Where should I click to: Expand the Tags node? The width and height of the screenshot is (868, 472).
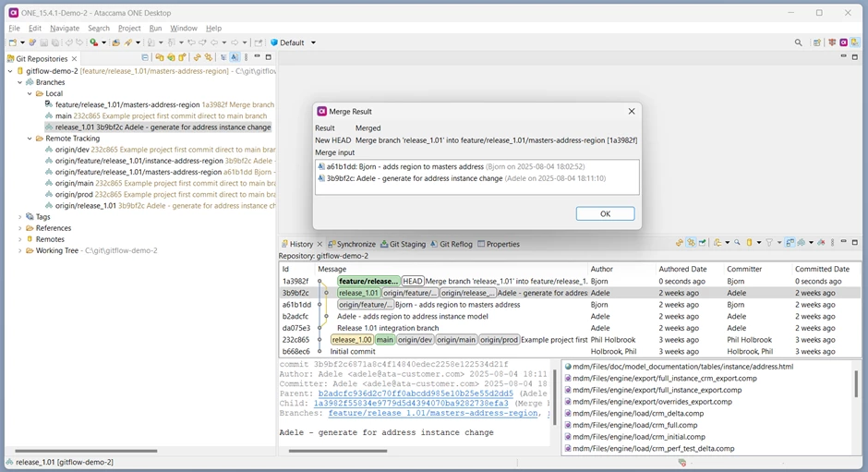pyautogui.click(x=20, y=217)
